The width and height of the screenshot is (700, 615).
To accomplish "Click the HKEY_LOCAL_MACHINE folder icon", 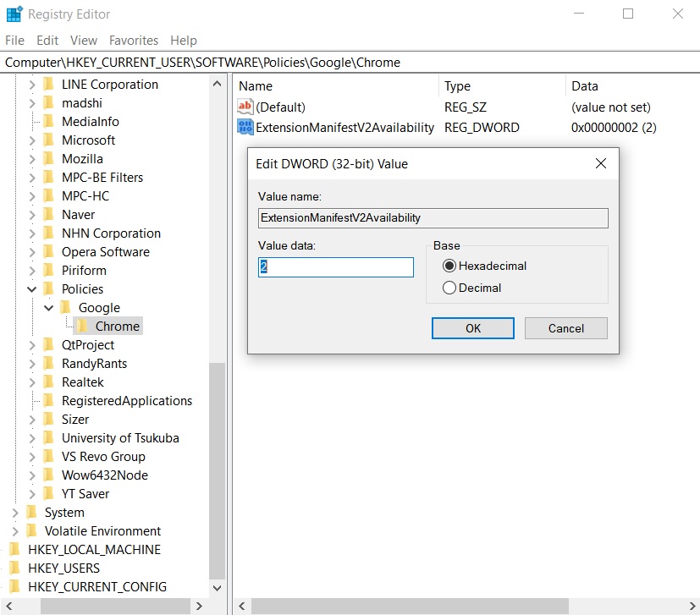I will click(14, 549).
